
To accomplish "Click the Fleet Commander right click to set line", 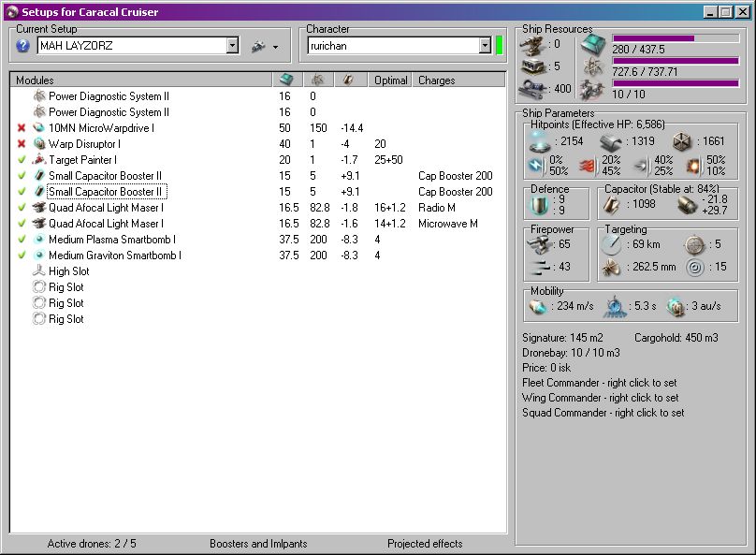I will pos(600,383).
